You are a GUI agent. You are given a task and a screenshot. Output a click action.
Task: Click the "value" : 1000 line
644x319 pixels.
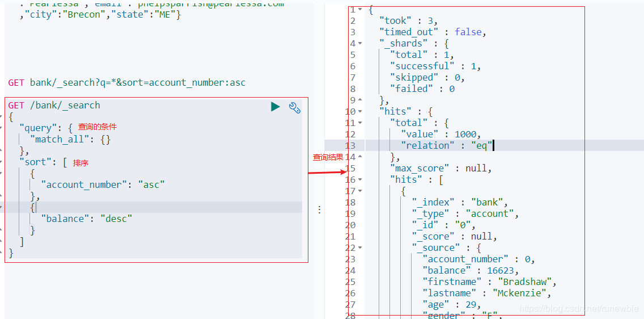(x=441, y=134)
